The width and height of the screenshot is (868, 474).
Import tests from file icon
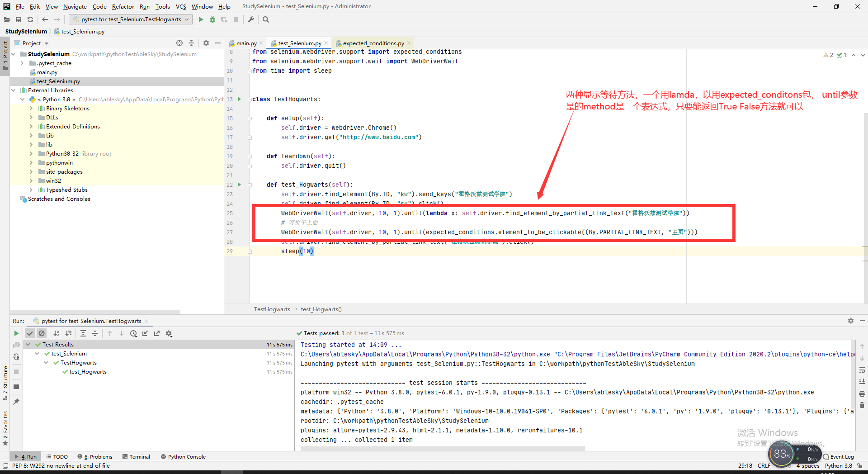[x=145, y=333]
